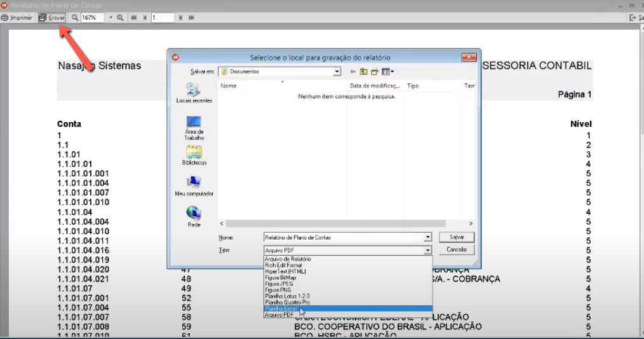Click account row 1.1.01.01.004
The image size is (644, 339).
pyautogui.click(x=83, y=183)
